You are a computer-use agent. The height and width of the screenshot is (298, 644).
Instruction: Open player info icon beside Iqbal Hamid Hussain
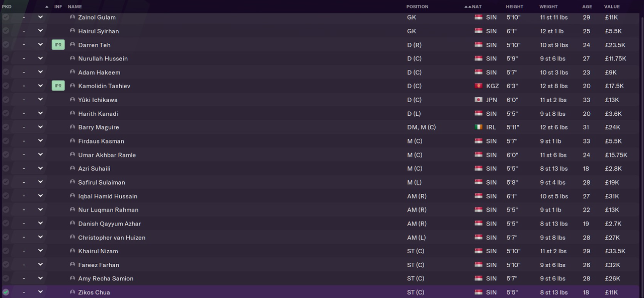[x=72, y=196]
